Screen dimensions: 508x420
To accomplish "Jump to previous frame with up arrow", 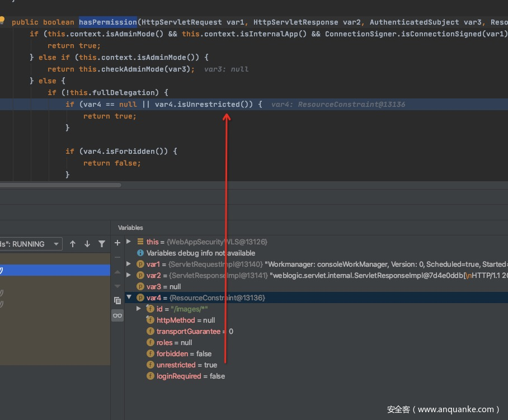I will click(x=73, y=244).
